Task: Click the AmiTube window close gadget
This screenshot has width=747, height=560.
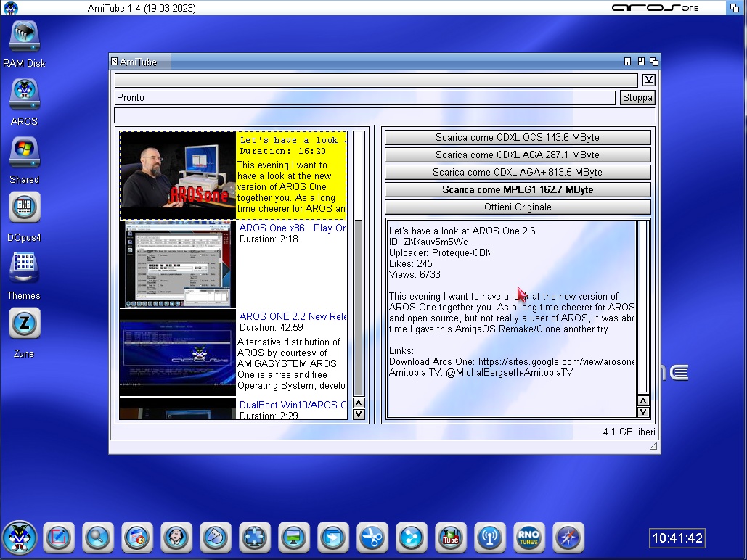Action: (x=115, y=62)
